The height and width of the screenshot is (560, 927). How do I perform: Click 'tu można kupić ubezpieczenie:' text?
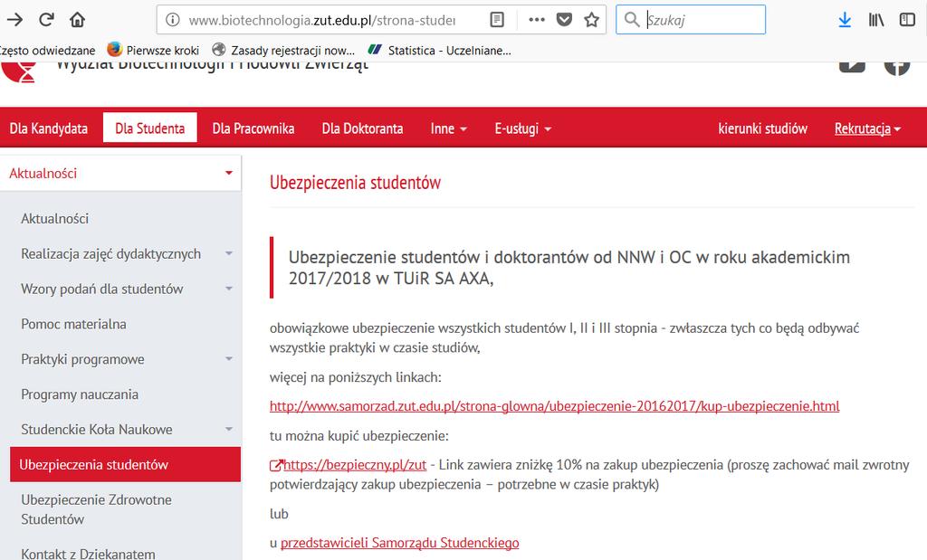coord(358,436)
